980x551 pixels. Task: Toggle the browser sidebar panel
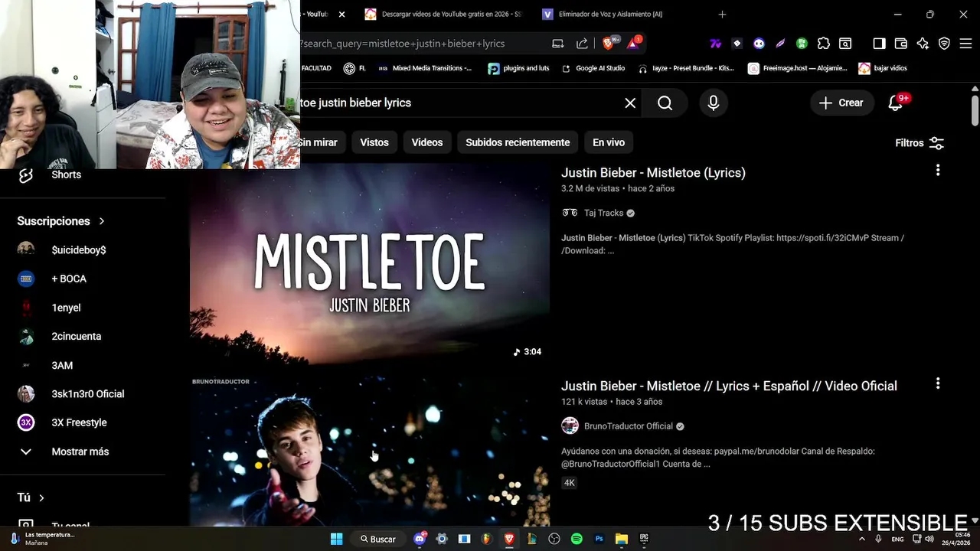click(879, 44)
